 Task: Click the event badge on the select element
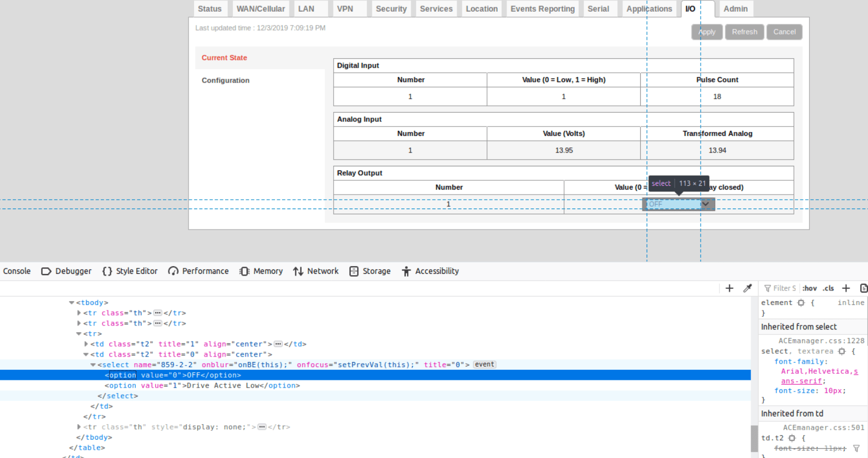pyautogui.click(x=484, y=364)
